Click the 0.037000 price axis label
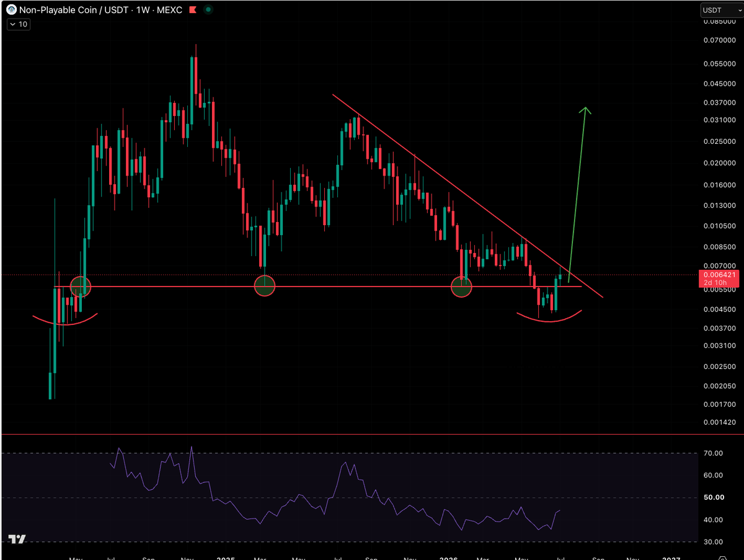744x560 pixels. 719,102
